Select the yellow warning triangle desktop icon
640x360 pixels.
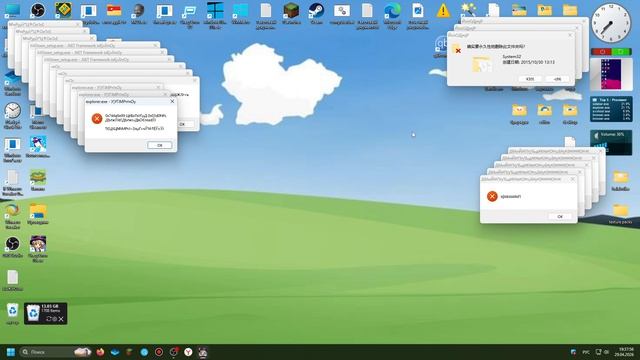(443, 10)
